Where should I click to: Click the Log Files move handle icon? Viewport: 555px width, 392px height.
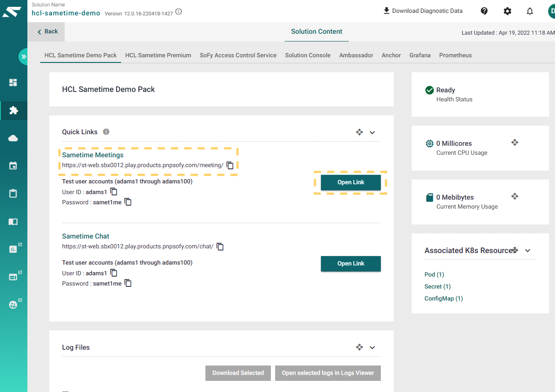(x=359, y=348)
